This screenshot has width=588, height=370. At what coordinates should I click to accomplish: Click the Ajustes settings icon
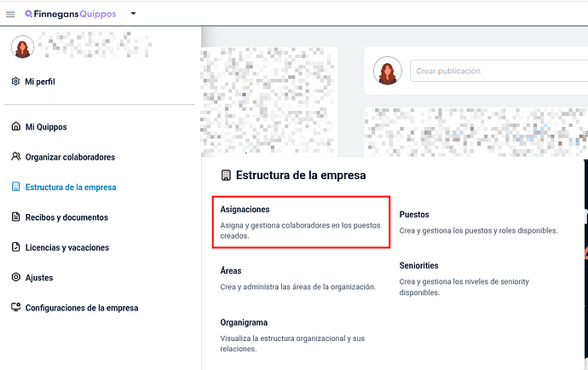tap(15, 277)
